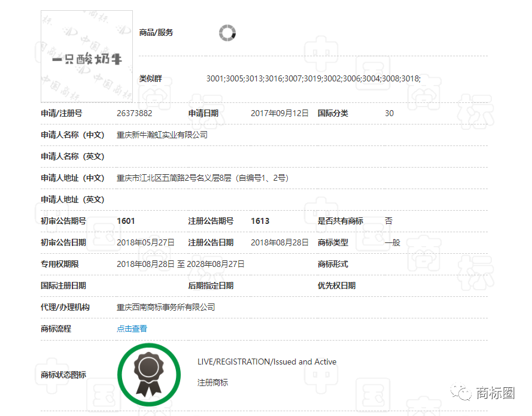The height and width of the screenshot is (416, 532).
Task: Click registration announcement date 2018年08月28日
Action: (279, 242)
